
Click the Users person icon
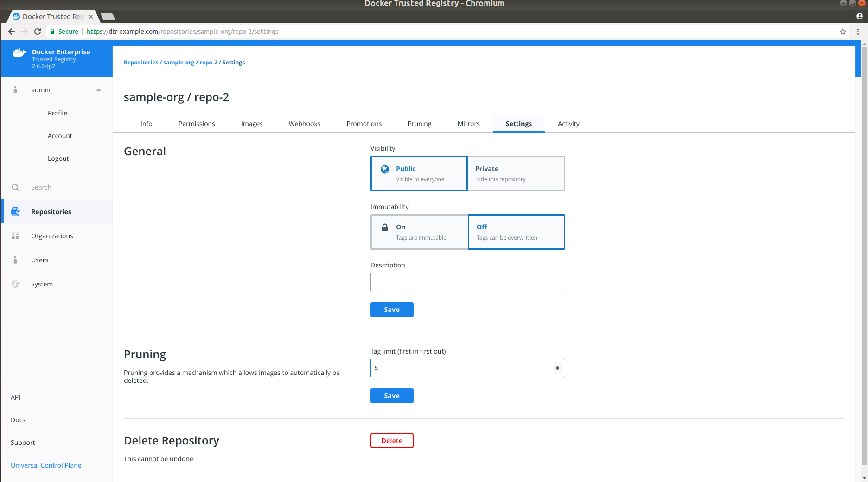tap(15, 260)
